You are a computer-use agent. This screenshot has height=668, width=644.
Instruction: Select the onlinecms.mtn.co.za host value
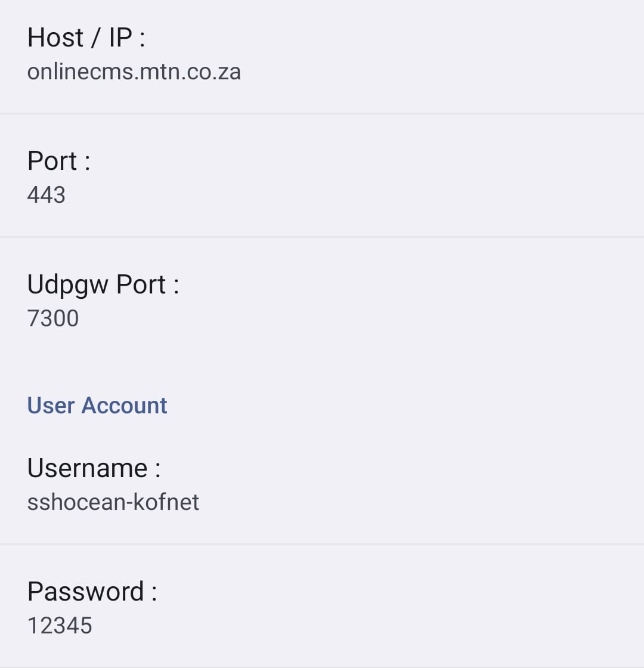pos(134,72)
